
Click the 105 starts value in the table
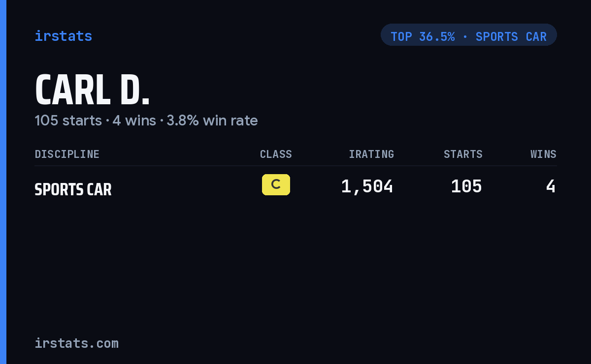tap(466, 186)
